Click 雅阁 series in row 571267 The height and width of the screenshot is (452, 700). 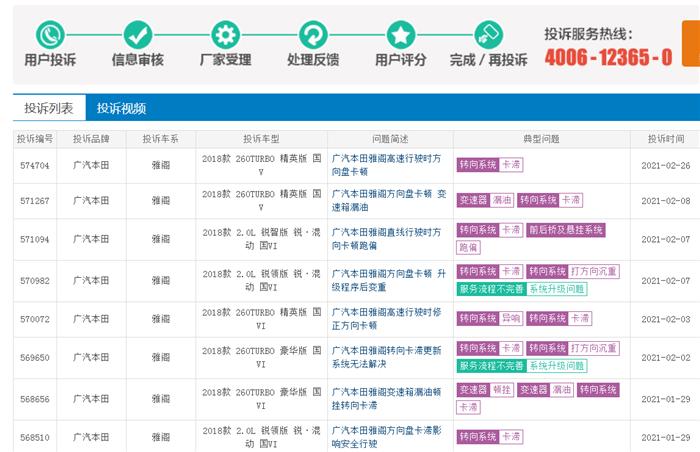pyautogui.click(x=161, y=201)
